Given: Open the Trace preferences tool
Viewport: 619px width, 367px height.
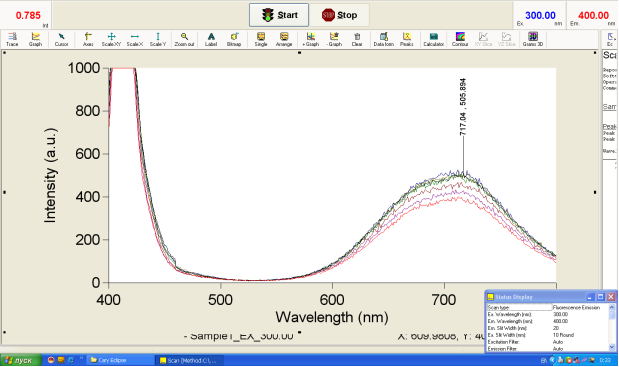Looking at the screenshot, I should tap(12, 39).
